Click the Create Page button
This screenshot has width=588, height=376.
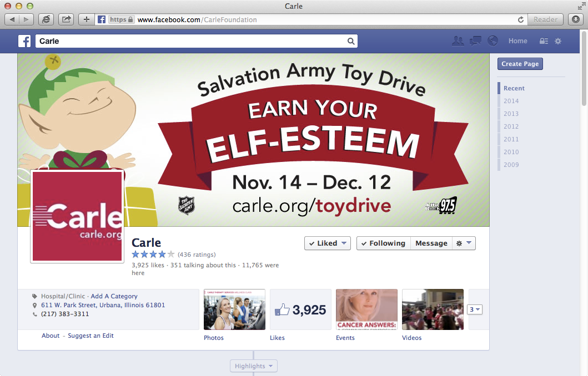(x=520, y=64)
